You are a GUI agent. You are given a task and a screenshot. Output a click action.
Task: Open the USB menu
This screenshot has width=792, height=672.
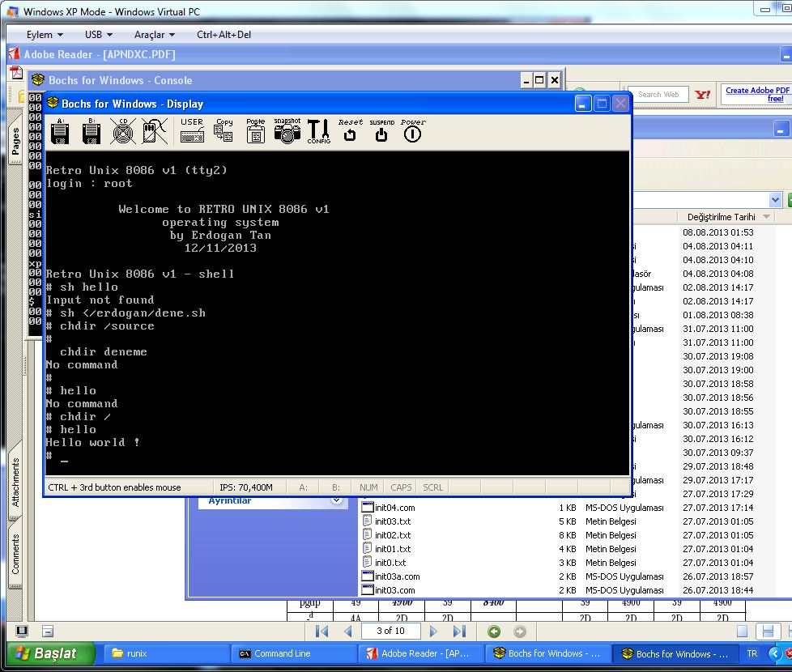(x=99, y=35)
